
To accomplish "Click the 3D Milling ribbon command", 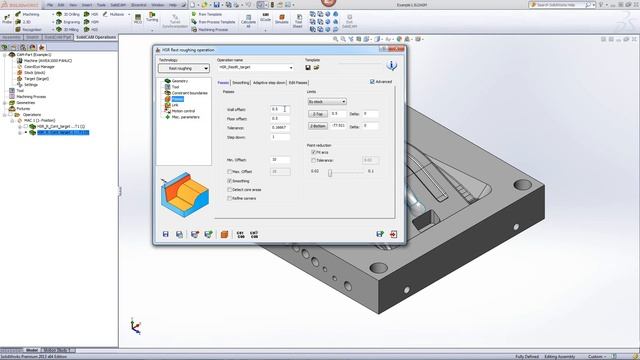I will [67, 30].
